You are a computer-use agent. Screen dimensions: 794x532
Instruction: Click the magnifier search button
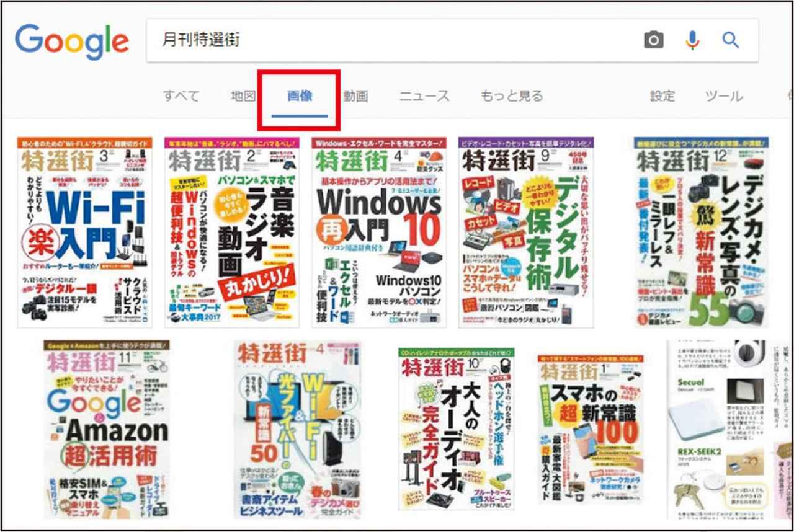pyautogui.click(x=731, y=41)
